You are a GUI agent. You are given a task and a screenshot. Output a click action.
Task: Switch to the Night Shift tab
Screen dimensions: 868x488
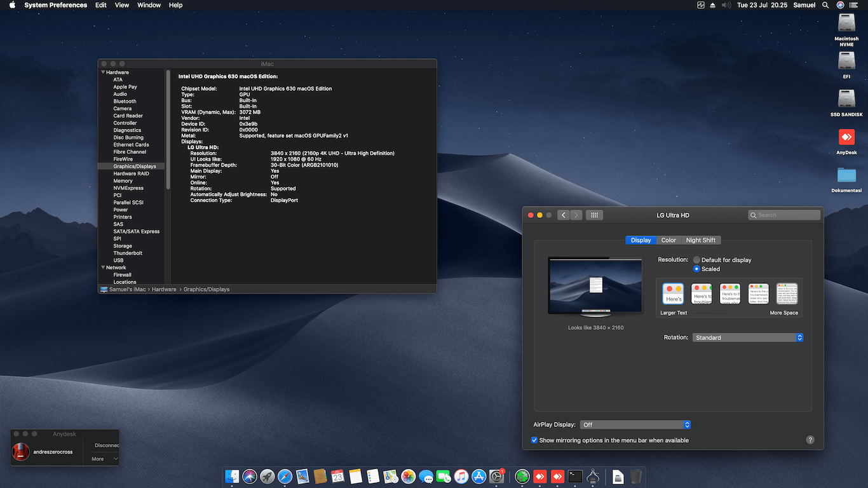point(701,240)
